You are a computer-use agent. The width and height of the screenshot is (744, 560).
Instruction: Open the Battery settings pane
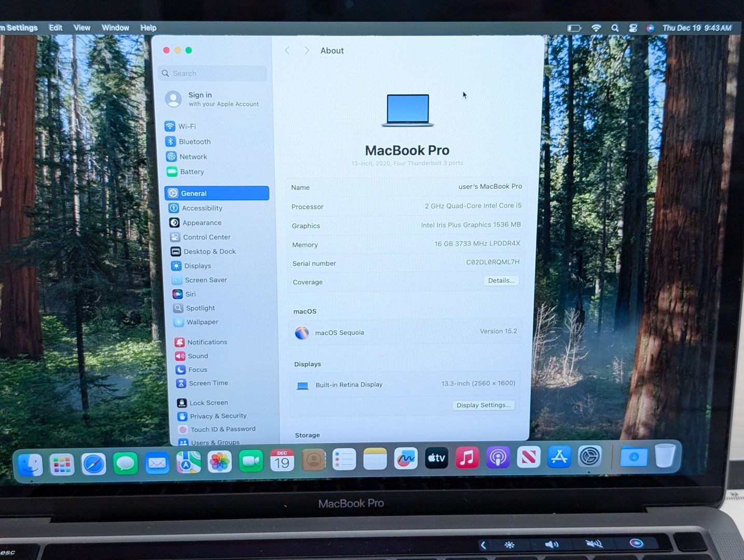click(x=191, y=172)
